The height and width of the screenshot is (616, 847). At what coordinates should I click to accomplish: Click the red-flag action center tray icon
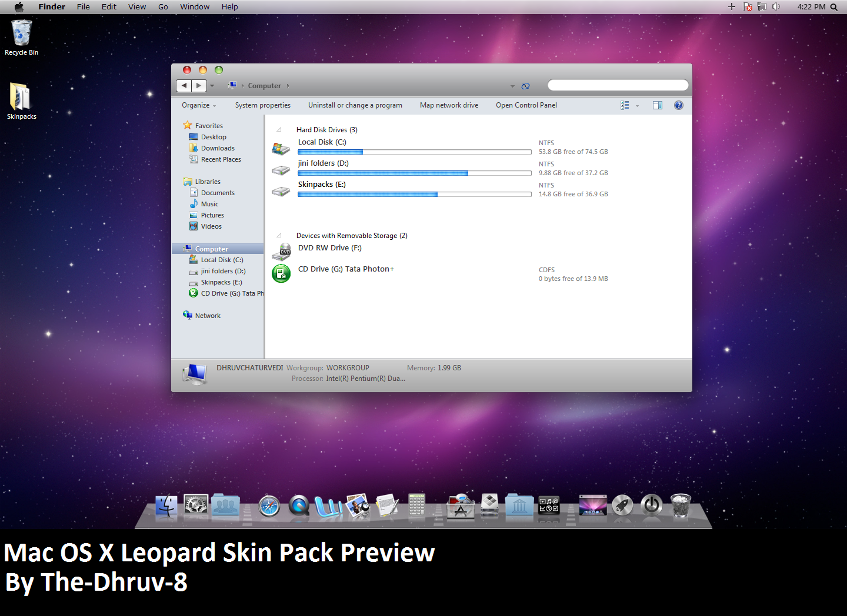coord(748,6)
